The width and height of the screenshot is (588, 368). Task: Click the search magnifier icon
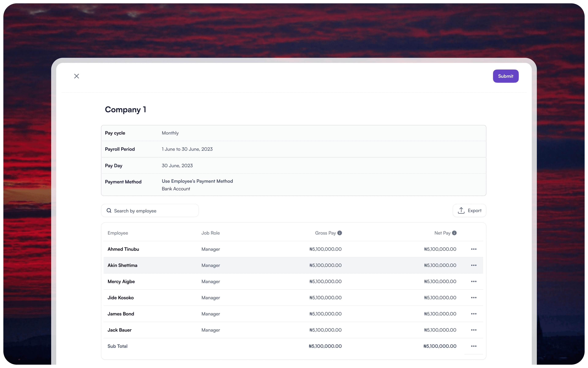click(x=109, y=210)
